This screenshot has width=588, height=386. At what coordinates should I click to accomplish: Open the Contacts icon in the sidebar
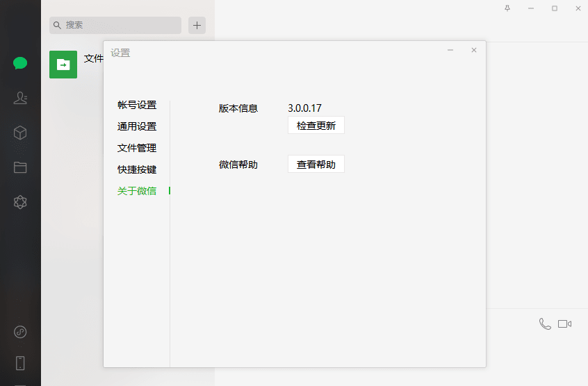point(20,98)
